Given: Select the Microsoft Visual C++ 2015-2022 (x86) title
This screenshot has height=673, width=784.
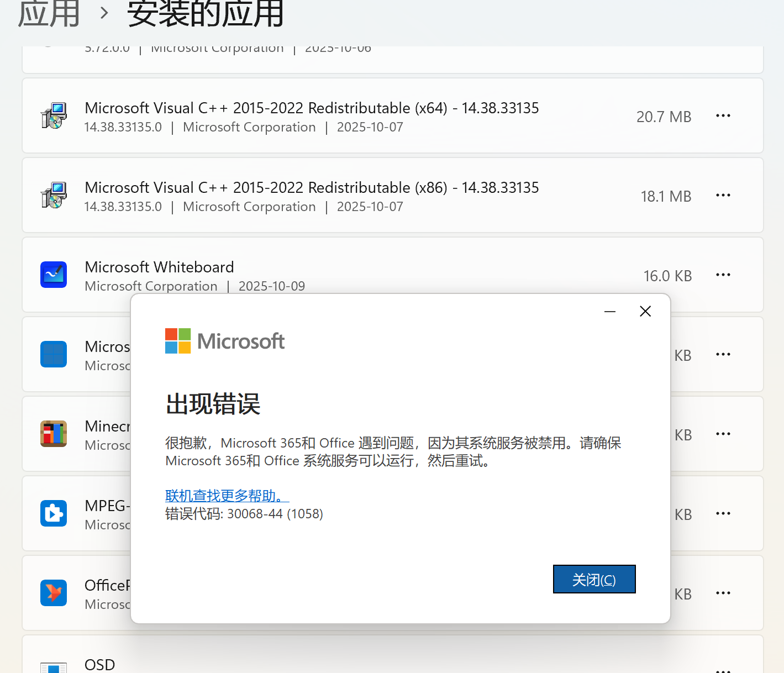Looking at the screenshot, I should click(312, 187).
